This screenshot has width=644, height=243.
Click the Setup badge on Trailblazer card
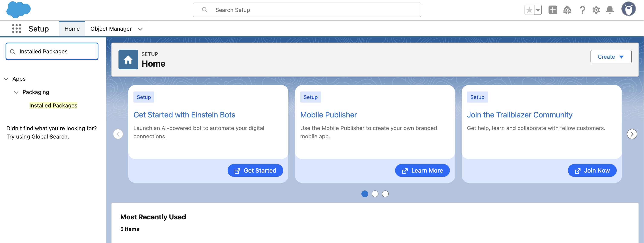tap(477, 97)
